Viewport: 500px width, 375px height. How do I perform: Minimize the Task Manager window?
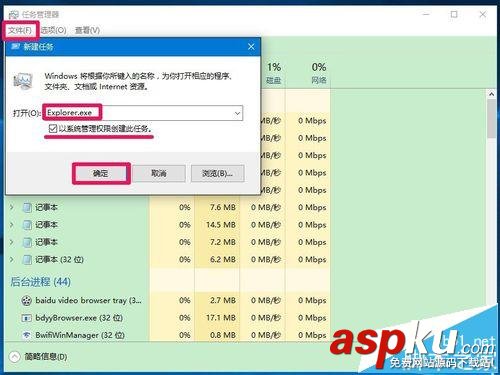[426, 15]
